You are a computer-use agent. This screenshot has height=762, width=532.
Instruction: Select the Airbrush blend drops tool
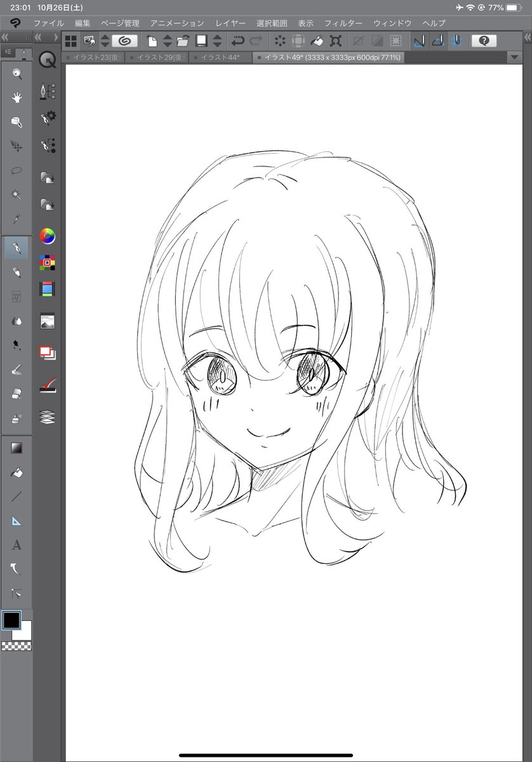[17, 321]
